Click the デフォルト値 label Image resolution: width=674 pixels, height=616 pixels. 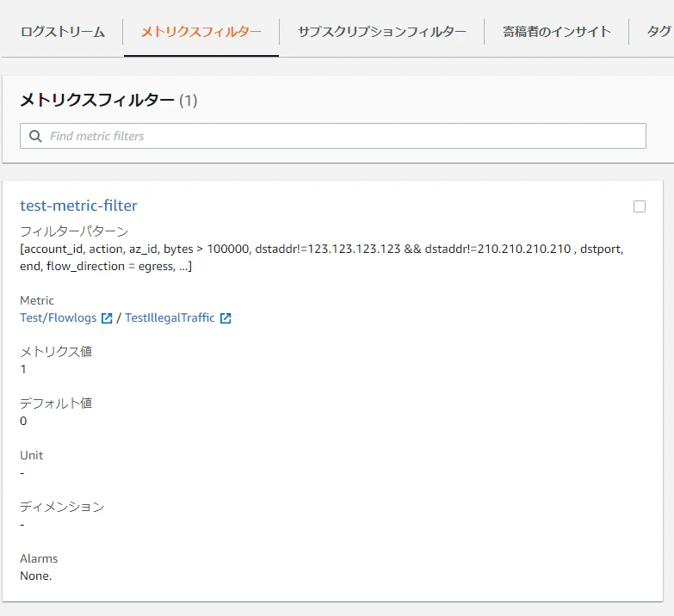pyautogui.click(x=56, y=403)
